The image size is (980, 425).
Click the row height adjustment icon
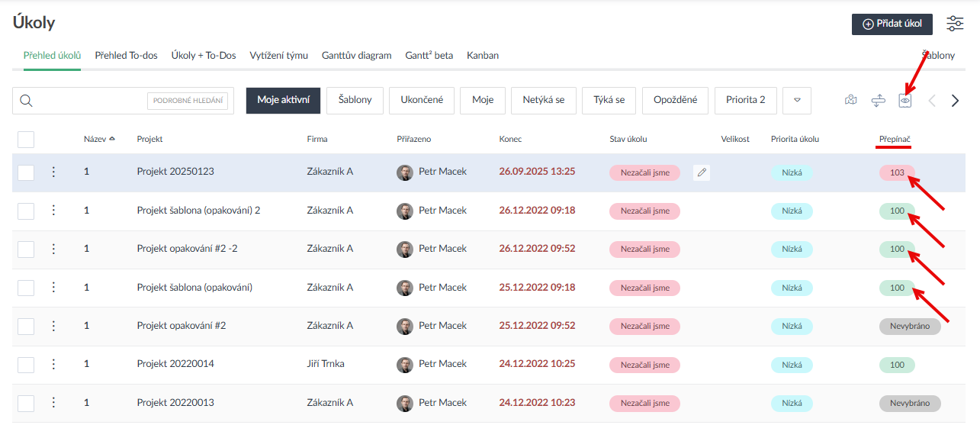878,101
